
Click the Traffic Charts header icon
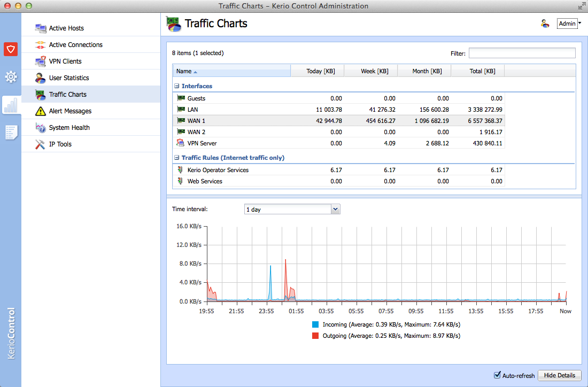(x=174, y=24)
